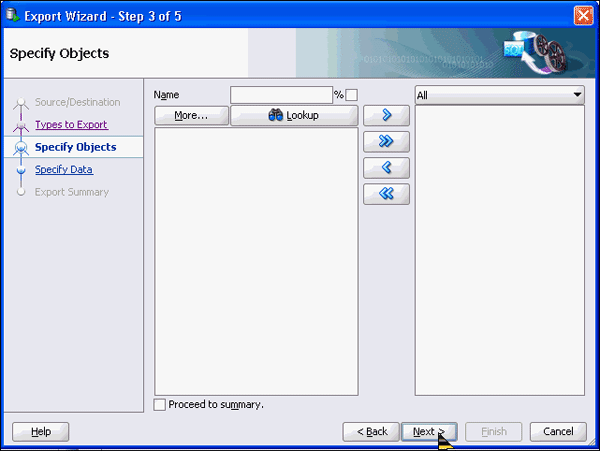600x451 pixels.
Task: Jump to Specify Data step
Action: [x=64, y=169]
